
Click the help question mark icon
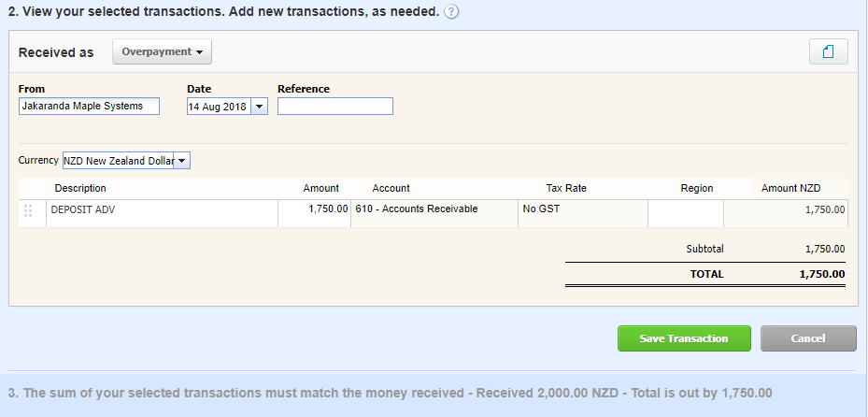coord(451,11)
